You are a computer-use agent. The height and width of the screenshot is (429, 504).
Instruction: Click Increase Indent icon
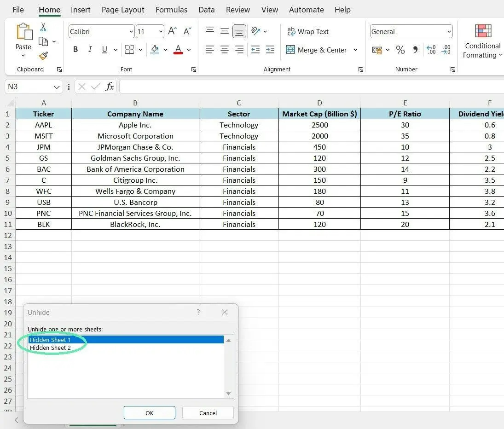(x=270, y=50)
